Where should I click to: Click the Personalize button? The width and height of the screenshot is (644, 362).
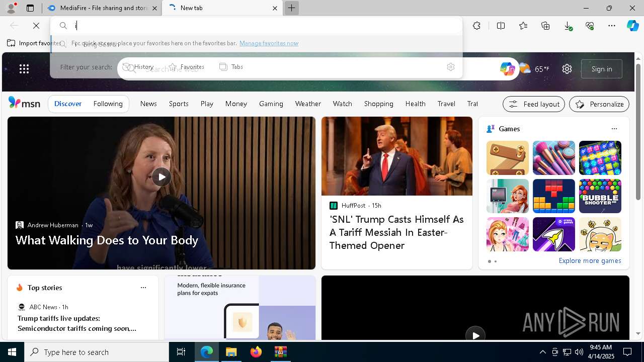[599, 104]
